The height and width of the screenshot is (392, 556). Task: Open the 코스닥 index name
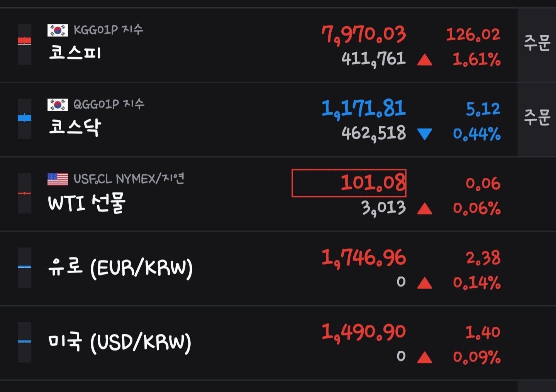[75, 127]
